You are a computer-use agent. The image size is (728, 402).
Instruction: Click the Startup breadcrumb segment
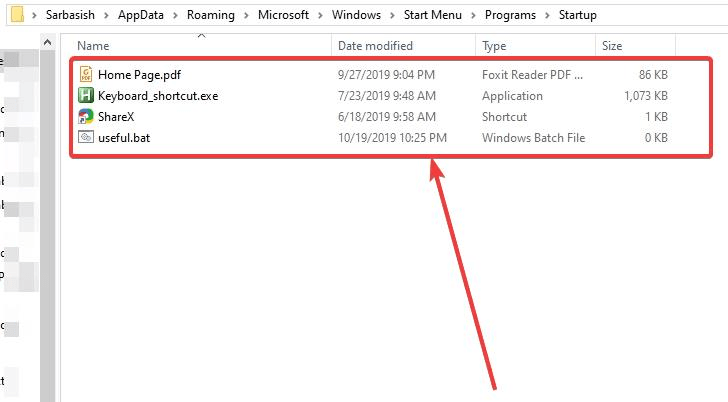coord(576,16)
